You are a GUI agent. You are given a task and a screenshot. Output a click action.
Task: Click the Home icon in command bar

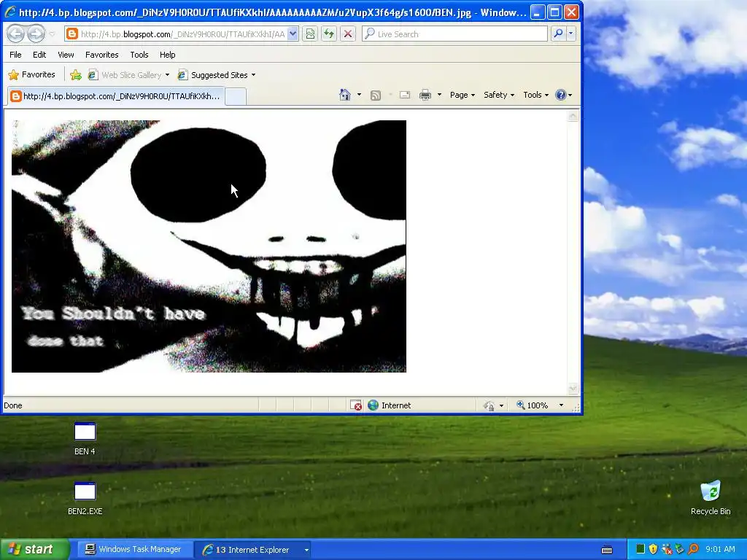pos(345,95)
